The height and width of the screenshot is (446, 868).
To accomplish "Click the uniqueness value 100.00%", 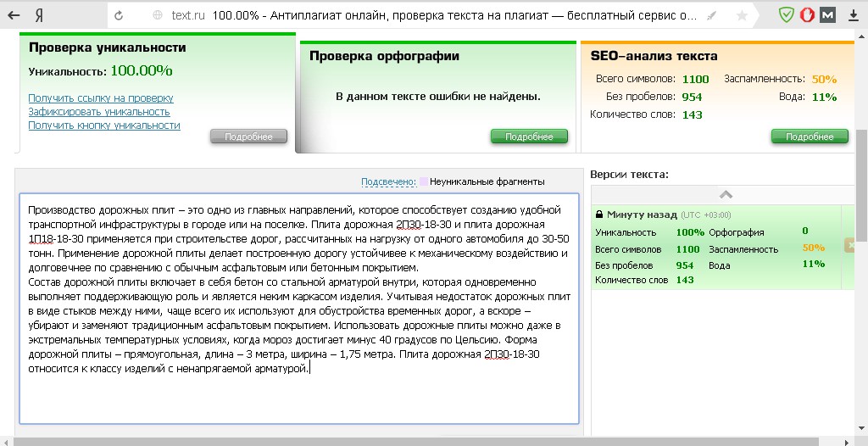I will pos(142,71).
